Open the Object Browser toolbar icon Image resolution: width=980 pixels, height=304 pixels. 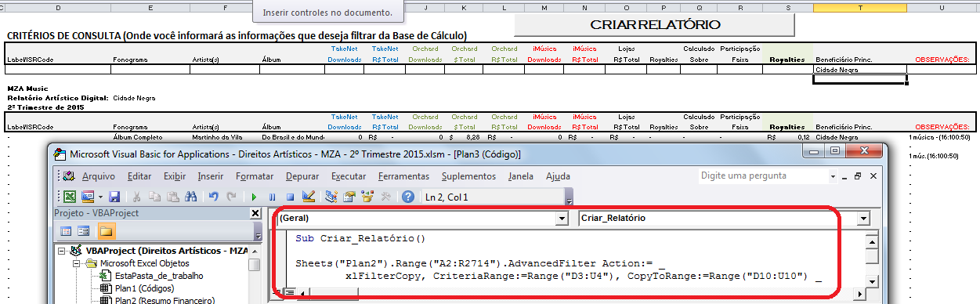click(367, 197)
